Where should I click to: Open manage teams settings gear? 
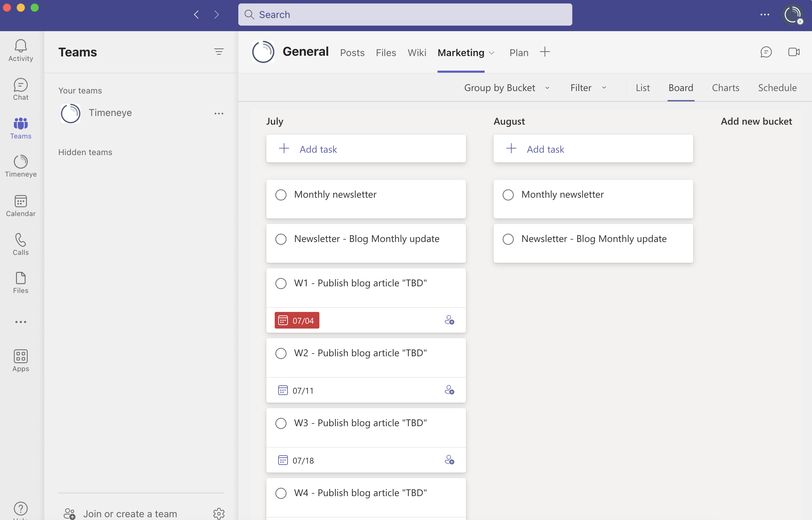219,514
